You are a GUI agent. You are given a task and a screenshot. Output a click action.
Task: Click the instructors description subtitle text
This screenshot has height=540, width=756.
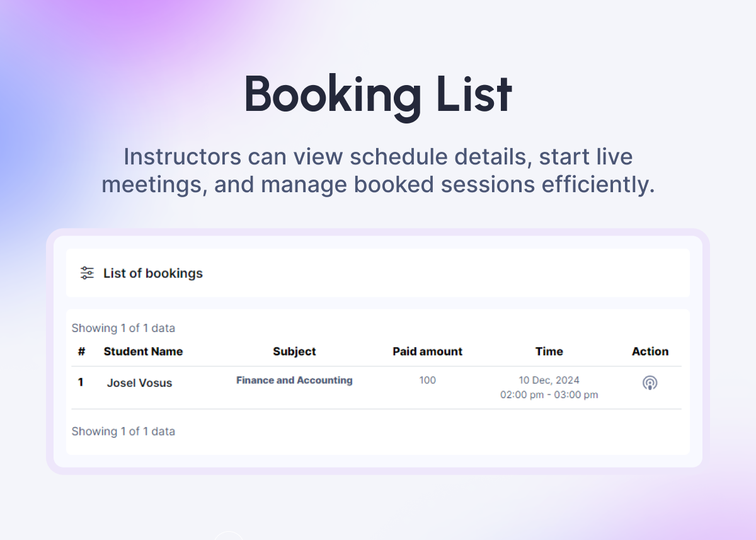pyautogui.click(x=378, y=171)
